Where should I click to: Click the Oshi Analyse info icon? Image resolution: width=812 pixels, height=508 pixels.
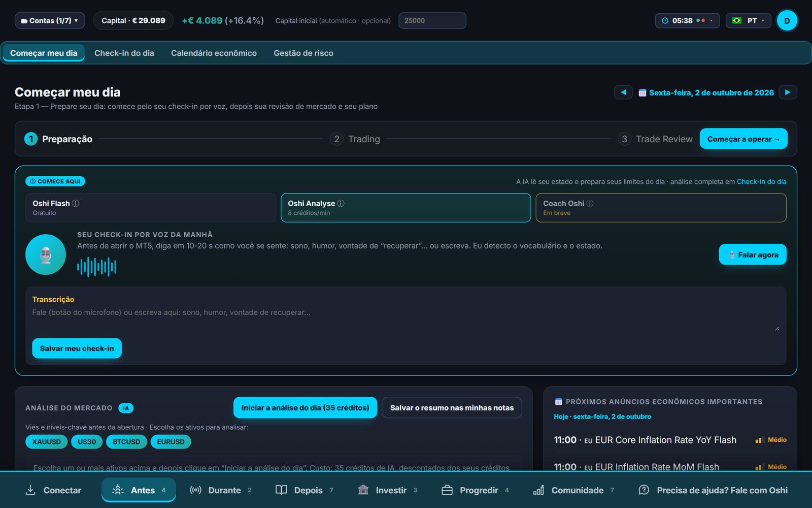341,203
